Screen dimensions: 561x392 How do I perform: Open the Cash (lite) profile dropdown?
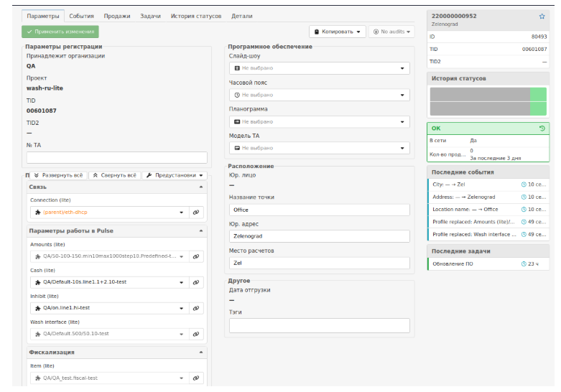pyautogui.click(x=109, y=282)
